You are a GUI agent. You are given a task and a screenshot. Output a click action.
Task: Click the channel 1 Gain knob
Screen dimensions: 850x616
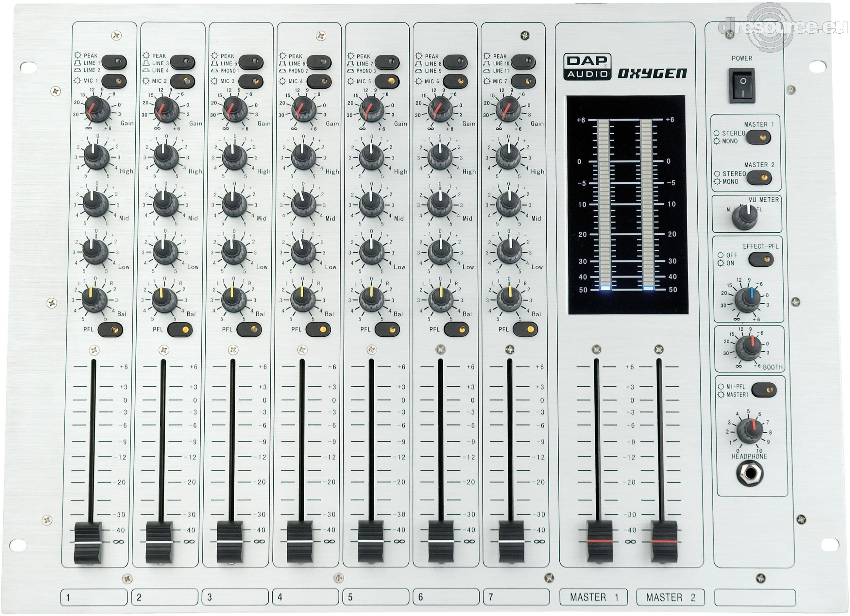pyautogui.click(x=97, y=109)
